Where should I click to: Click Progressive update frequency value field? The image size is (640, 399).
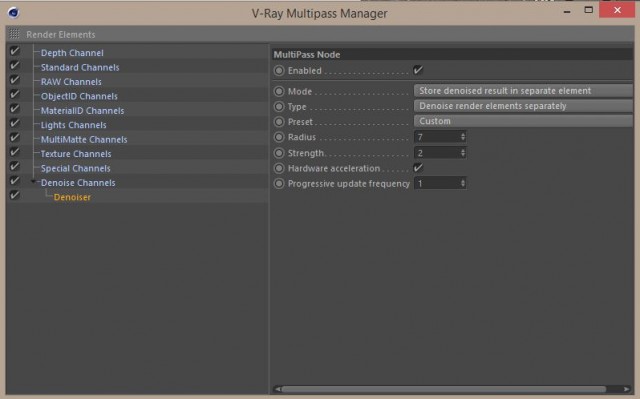(x=437, y=183)
